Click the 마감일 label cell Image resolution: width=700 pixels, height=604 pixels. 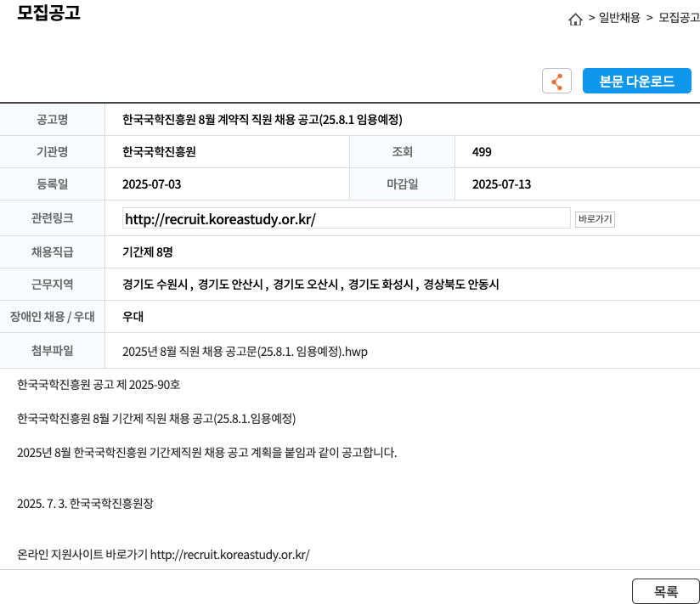(402, 184)
